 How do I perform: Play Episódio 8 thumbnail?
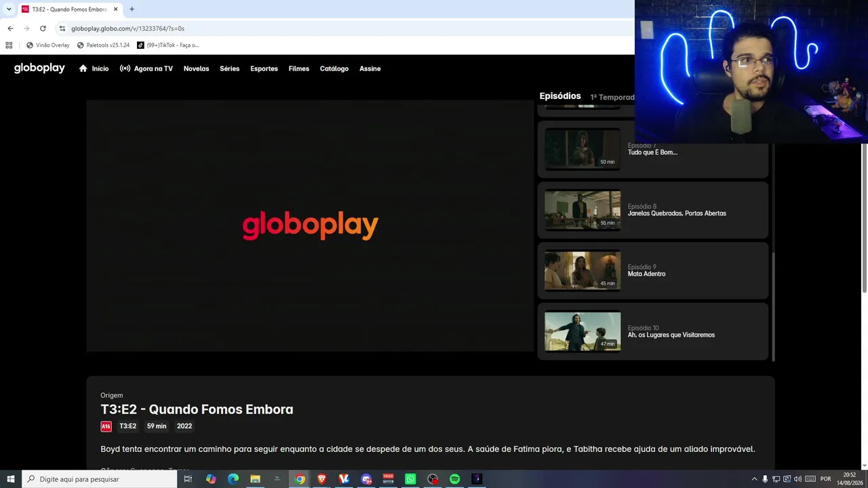click(x=583, y=210)
